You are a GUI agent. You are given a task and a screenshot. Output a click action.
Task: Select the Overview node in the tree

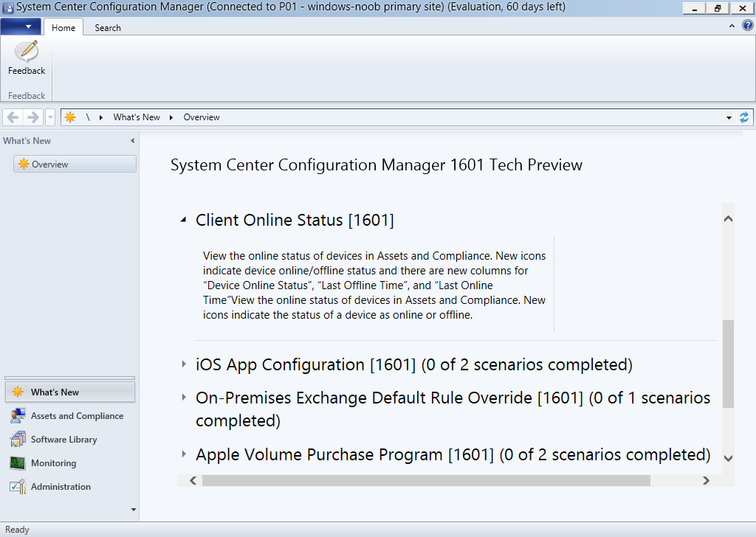pyautogui.click(x=75, y=164)
